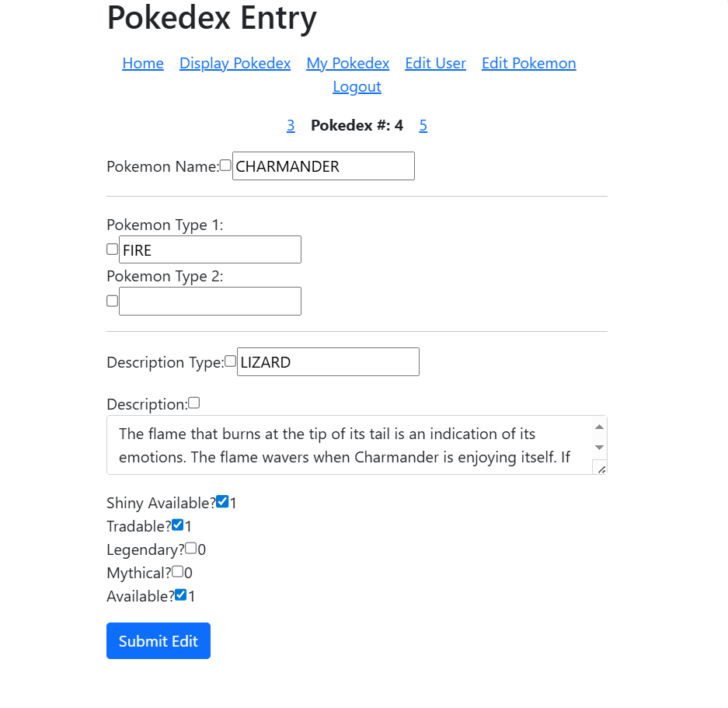
Task: Go to the Display Pokedex page
Action: pyautogui.click(x=235, y=64)
